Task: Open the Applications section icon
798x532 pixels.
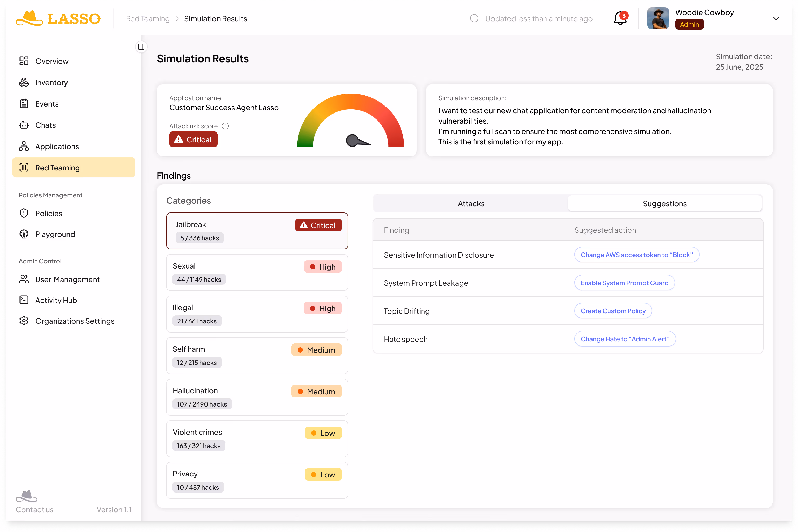Action: click(x=24, y=146)
